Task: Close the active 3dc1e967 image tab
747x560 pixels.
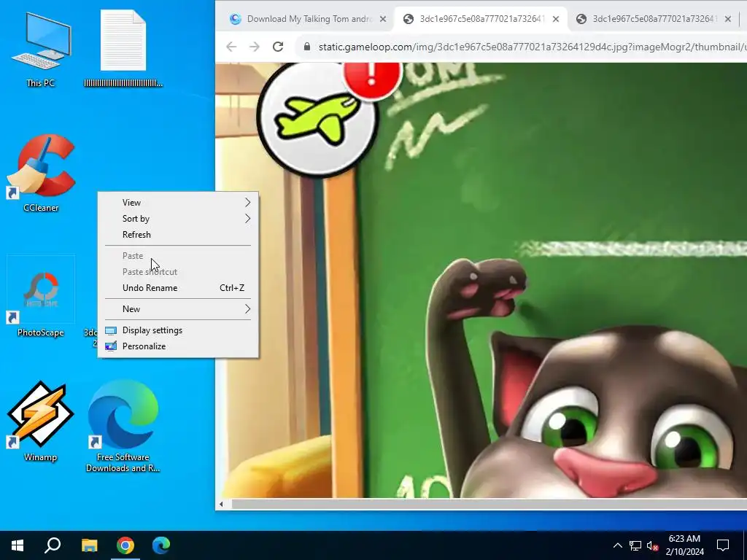Action: (556, 19)
